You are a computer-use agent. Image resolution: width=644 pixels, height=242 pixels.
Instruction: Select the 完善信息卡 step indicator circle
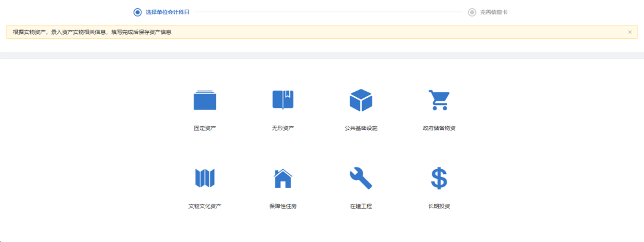pos(472,13)
